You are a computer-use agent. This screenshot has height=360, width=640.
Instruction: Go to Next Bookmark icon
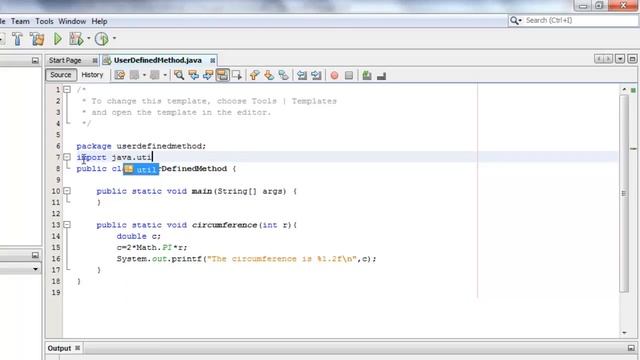point(269,75)
